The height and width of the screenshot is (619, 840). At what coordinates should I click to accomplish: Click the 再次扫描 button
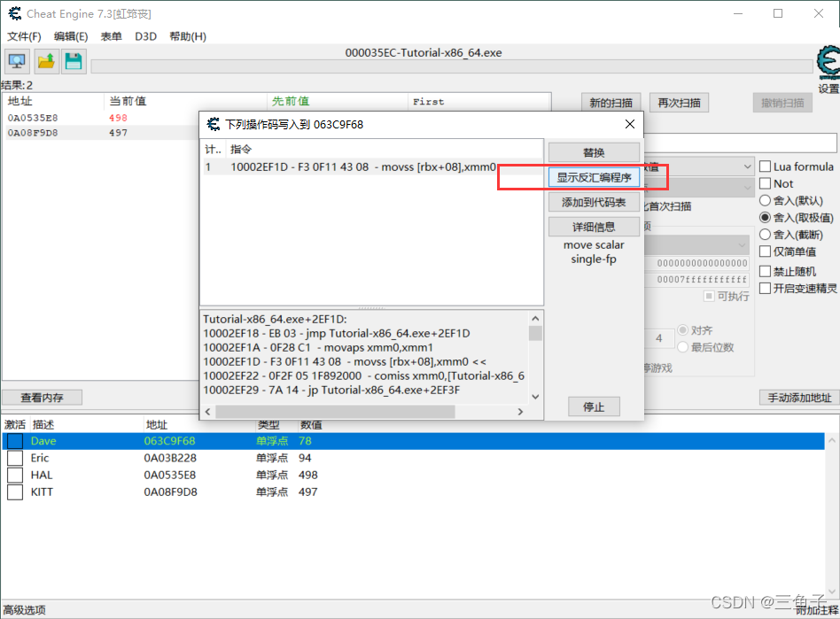coord(679,102)
